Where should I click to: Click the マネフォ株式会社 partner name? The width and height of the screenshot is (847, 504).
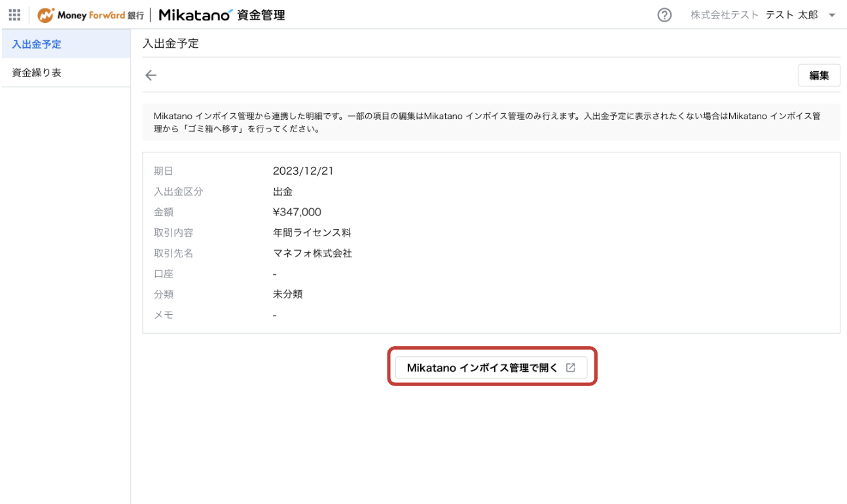pyautogui.click(x=312, y=253)
